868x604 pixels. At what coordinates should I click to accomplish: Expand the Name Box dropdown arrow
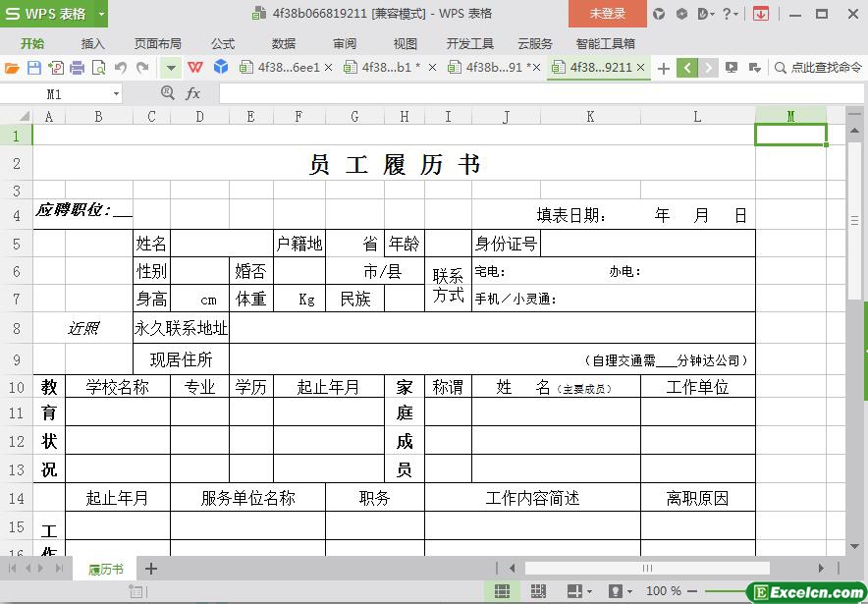(116, 93)
